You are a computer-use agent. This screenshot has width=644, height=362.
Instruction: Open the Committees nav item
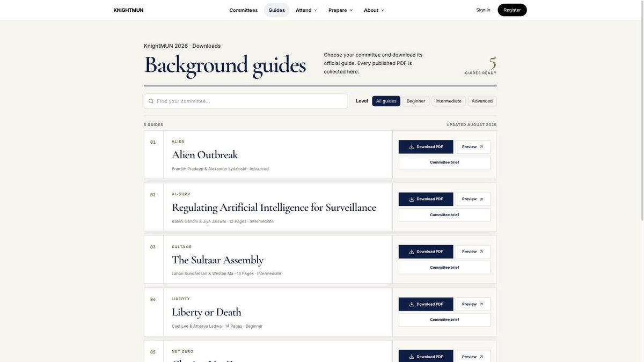pyautogui.click(x=244, y=10)
